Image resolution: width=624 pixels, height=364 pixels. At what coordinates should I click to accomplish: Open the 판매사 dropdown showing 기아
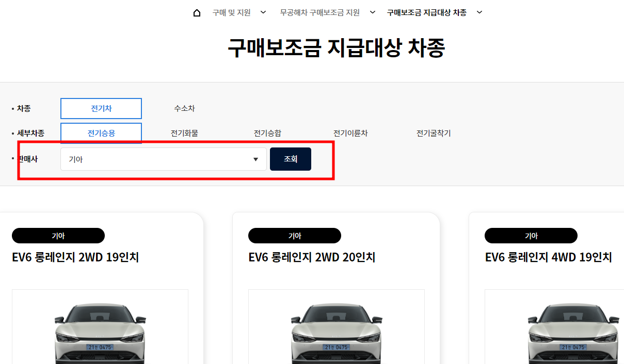[x=164, y=159]
